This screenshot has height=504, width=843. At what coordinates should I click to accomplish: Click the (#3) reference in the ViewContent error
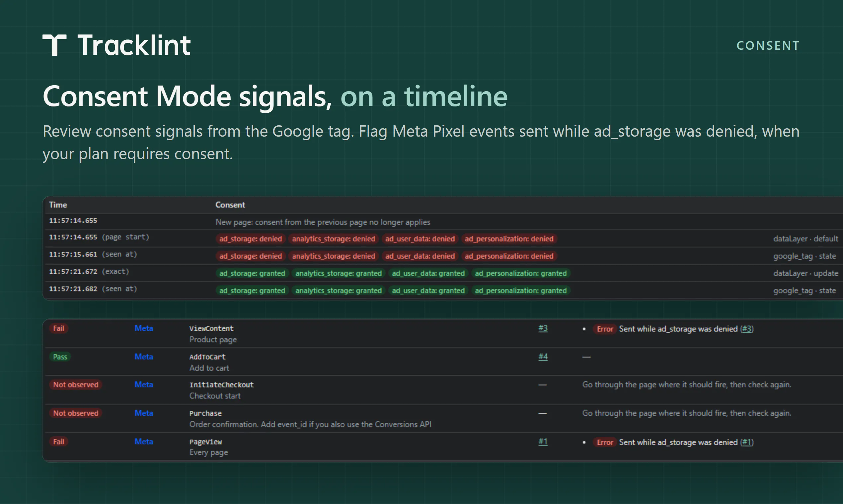tap(747, 329)
